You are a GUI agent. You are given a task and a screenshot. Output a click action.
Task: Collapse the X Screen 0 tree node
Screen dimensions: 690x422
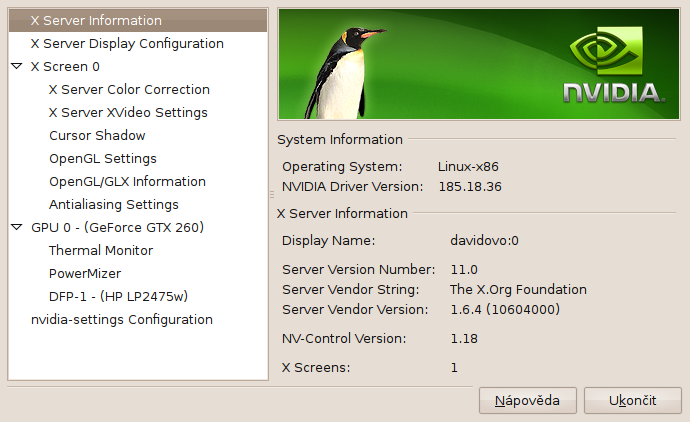[17, 66]
